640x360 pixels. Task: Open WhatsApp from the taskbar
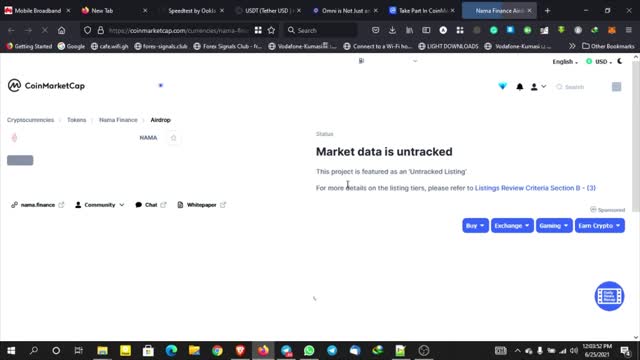pos(309,351)
